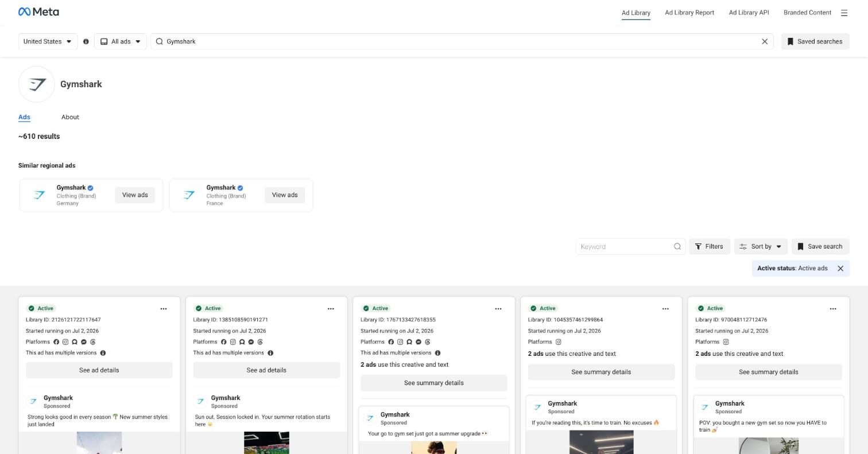Open the Meta logo home link
Screen dimensions: 868x454
coord(38,12)
